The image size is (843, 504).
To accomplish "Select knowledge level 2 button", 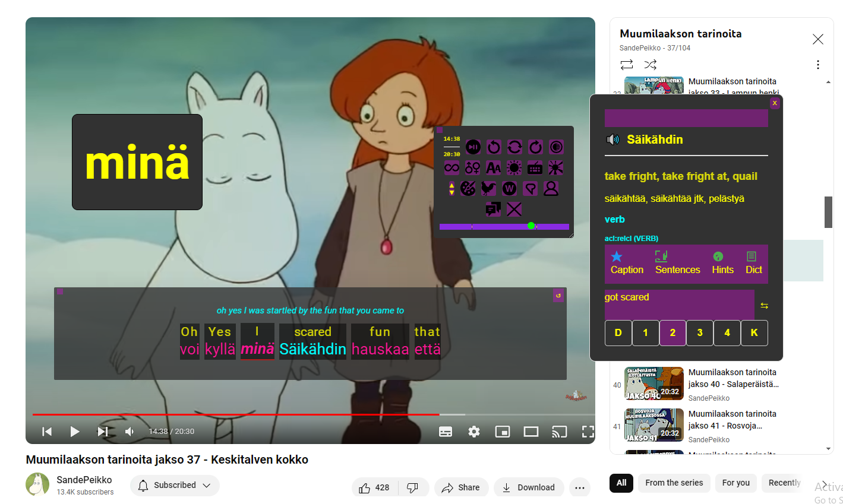I will [x=672, y=333].
